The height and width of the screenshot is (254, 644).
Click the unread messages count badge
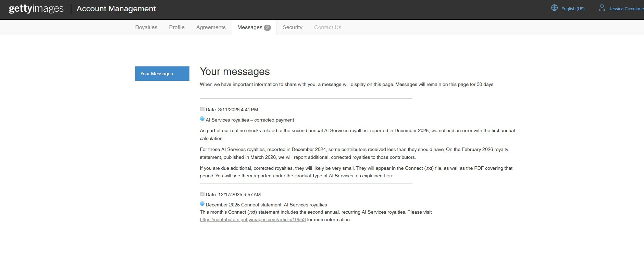[267, 28]
